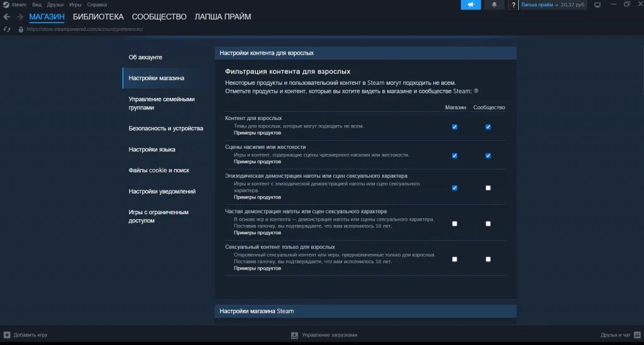
Task: Open Игры с ограниченным доступом
Action: pyautogui.click(x=158, y=216)
